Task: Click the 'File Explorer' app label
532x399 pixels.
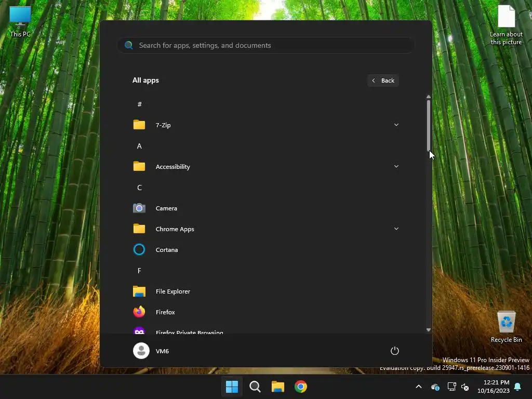Action: click(x=172, y=291)
